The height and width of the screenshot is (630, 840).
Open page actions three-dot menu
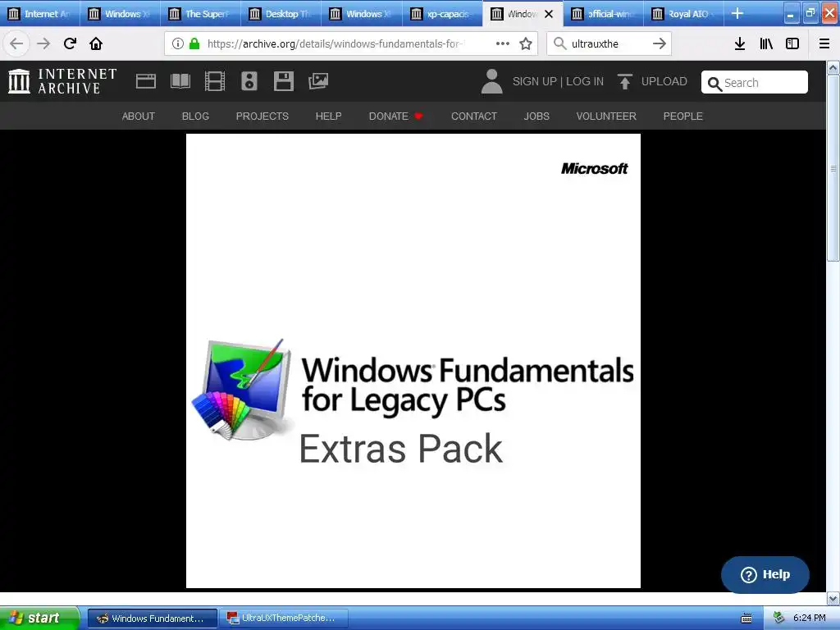(503, 43)
